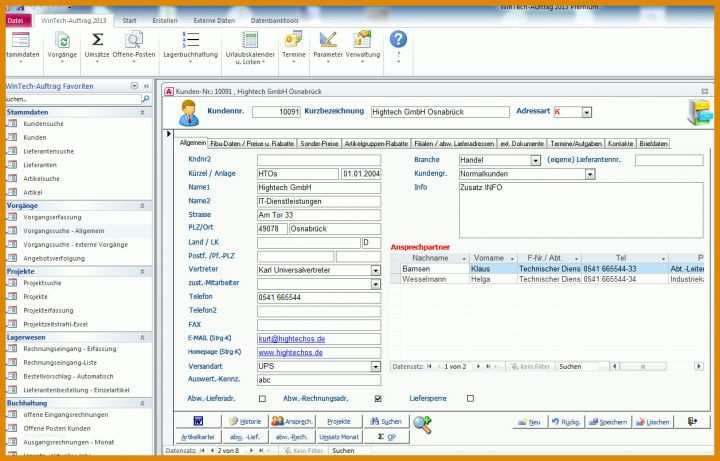Collapse the Lagerwesen favorites group
The height and width of the screenshot is (461, 720).
(x=142, y=337)
